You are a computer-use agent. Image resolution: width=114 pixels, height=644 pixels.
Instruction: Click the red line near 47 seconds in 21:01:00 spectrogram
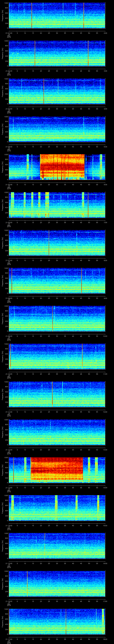pos(84,16)
